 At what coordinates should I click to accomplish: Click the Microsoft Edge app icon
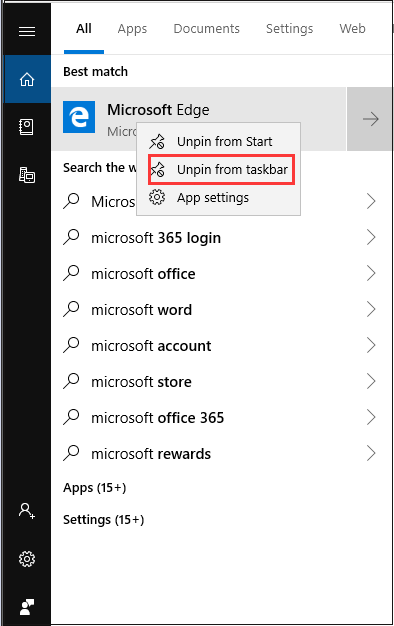point(79,117)
